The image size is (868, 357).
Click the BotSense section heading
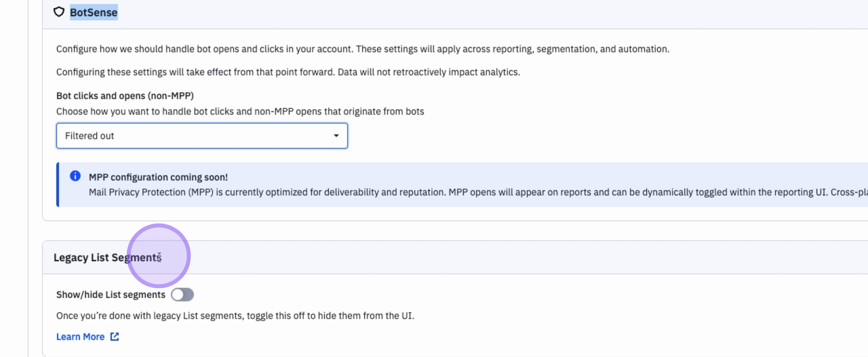[x=94, y=13]
